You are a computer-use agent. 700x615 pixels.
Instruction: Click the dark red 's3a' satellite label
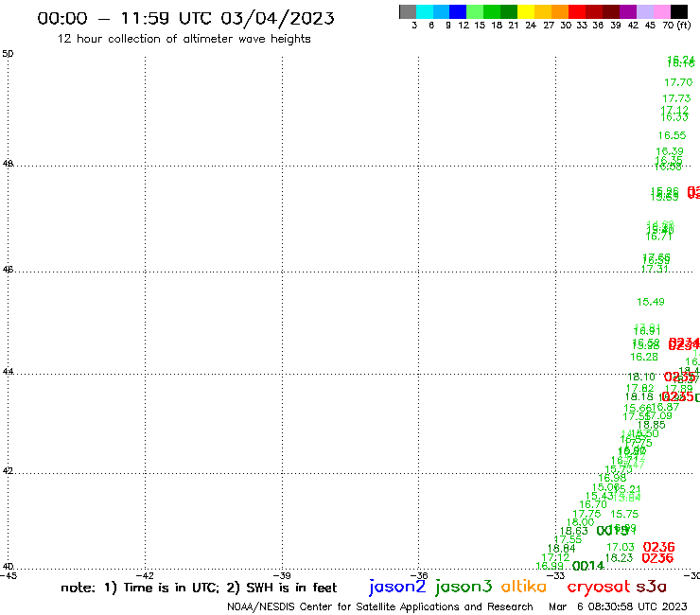(x=652, y=587)
